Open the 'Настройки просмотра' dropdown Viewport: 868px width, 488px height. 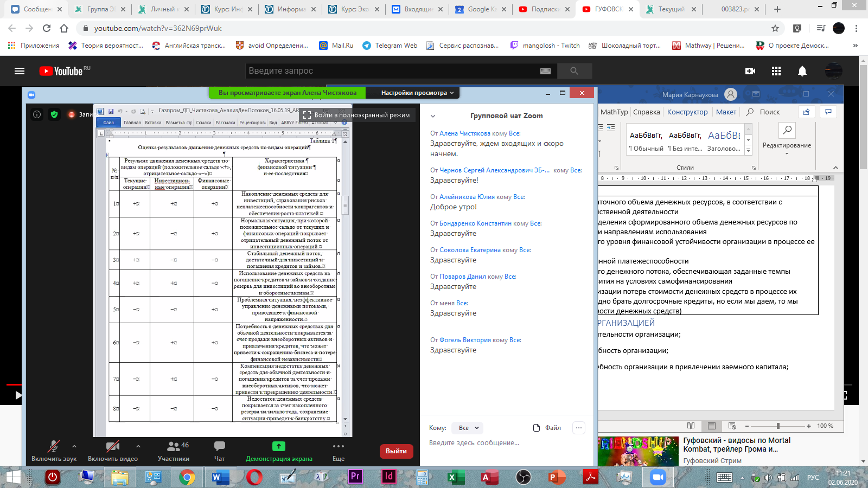[x=417, y=93]
